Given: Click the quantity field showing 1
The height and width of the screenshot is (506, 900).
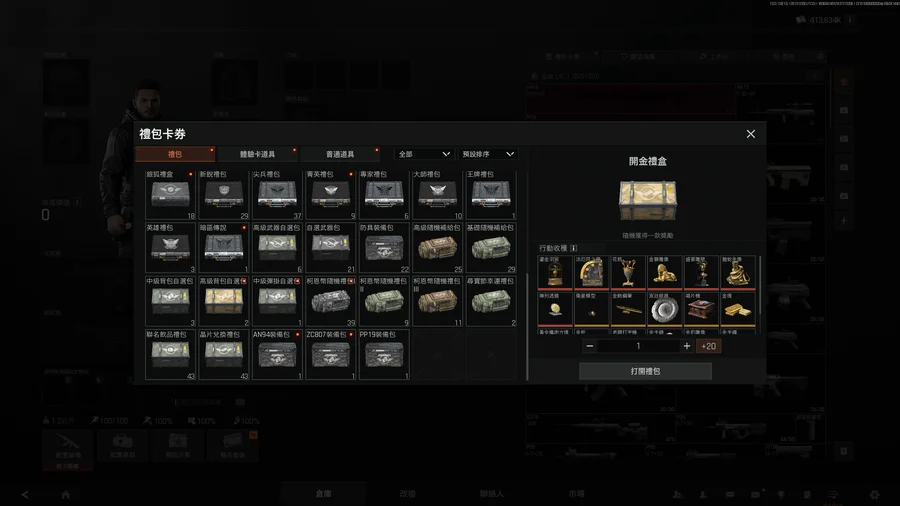Looking at the screenshot, I should pos(638,346).
